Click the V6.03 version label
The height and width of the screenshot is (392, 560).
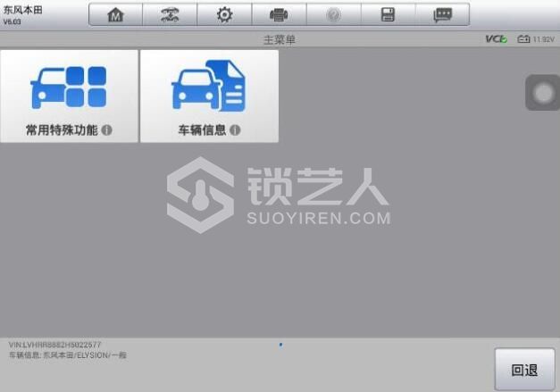coord(13,21)
